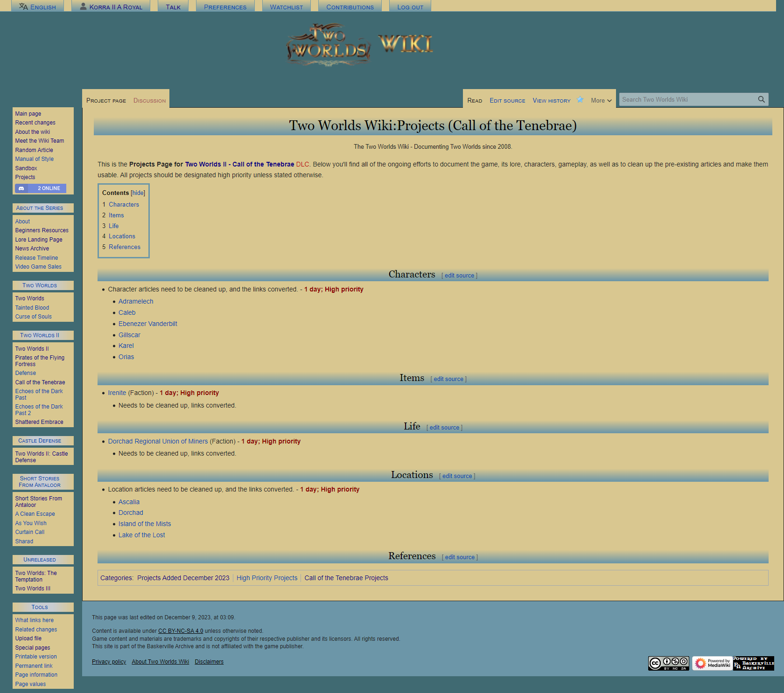784x693 pixels.
Task: Switch to the Discussion tab
Action: pos(149,101)
